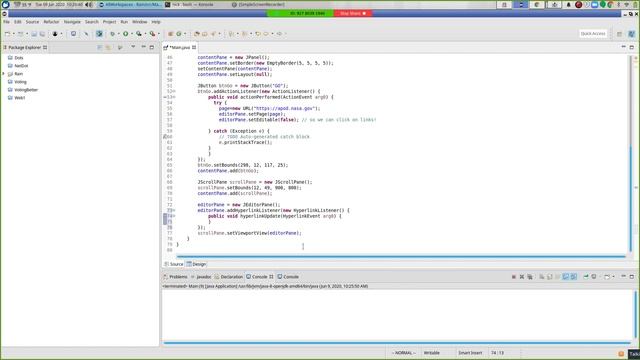The height and width of the screenshot is (360, 640).
Task: Open the Project menu
Action: [109, 22]
